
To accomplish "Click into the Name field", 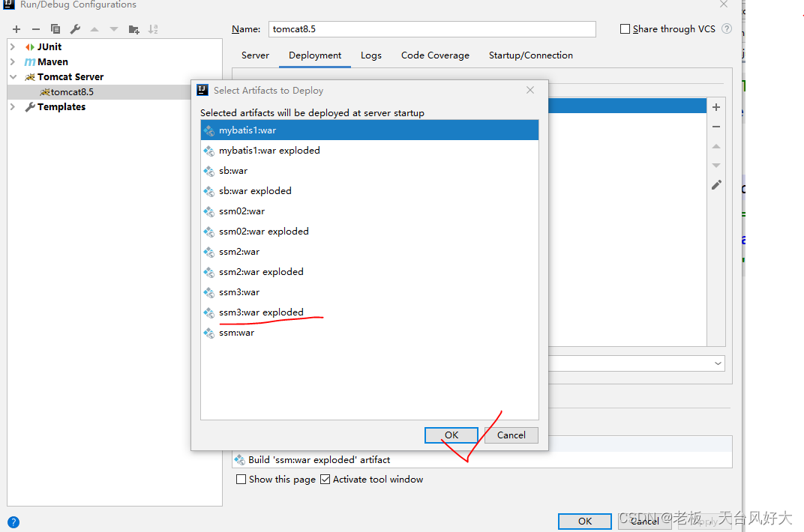I will (x=432, y=29).
